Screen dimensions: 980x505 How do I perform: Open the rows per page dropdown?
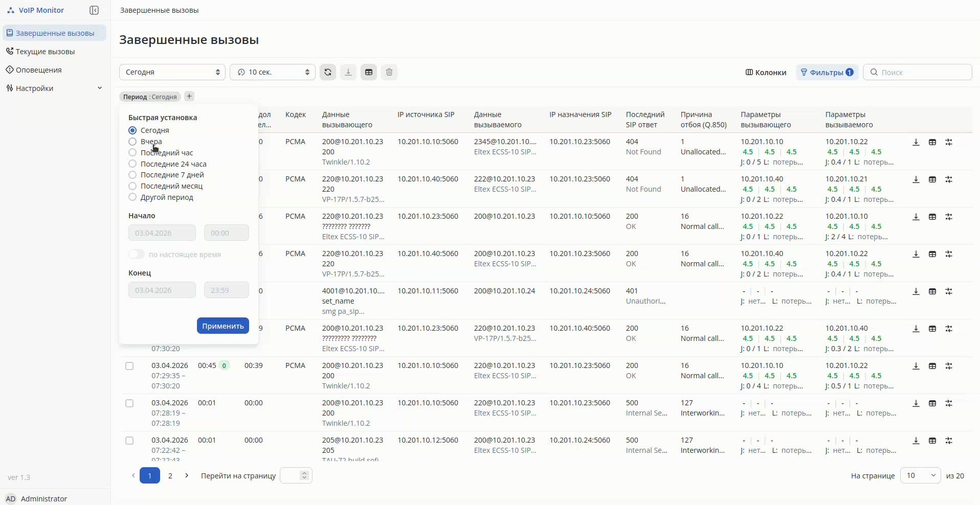coord(920,475)
